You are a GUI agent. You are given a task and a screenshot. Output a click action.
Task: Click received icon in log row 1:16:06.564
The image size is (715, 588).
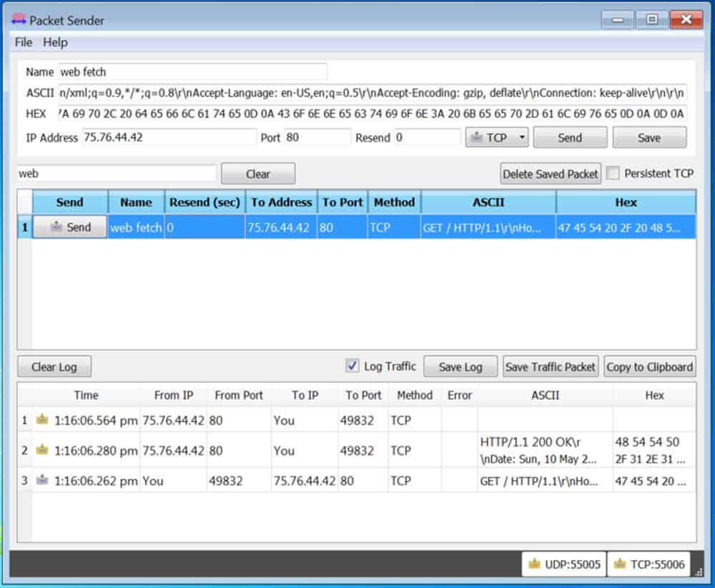(42, 419)
